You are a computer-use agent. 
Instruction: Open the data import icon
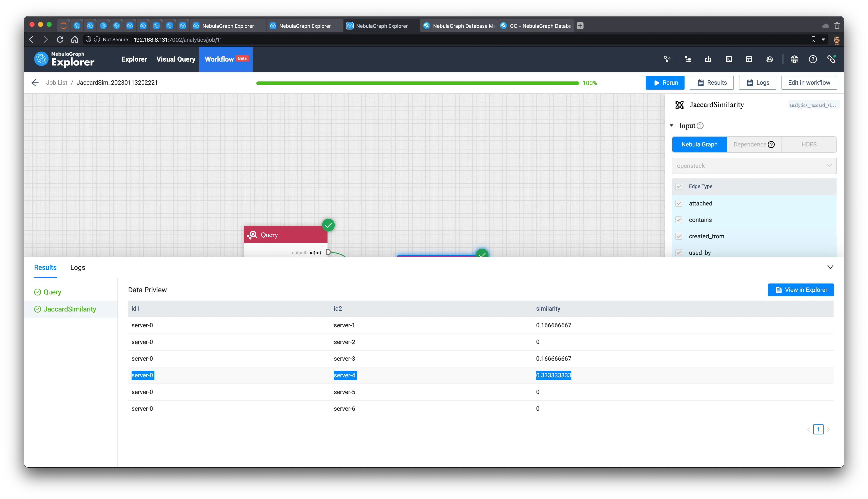tap(708, 59)
